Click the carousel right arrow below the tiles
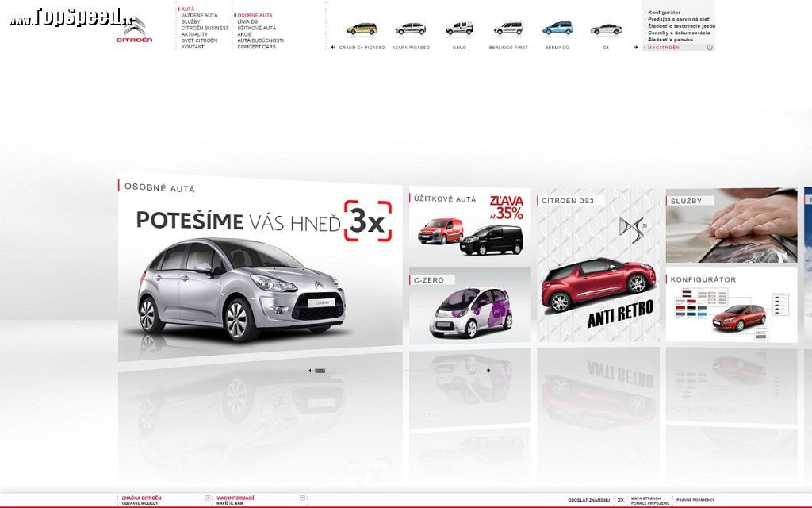This screenshot has height=508, width=812. click(x=488, y=371)
